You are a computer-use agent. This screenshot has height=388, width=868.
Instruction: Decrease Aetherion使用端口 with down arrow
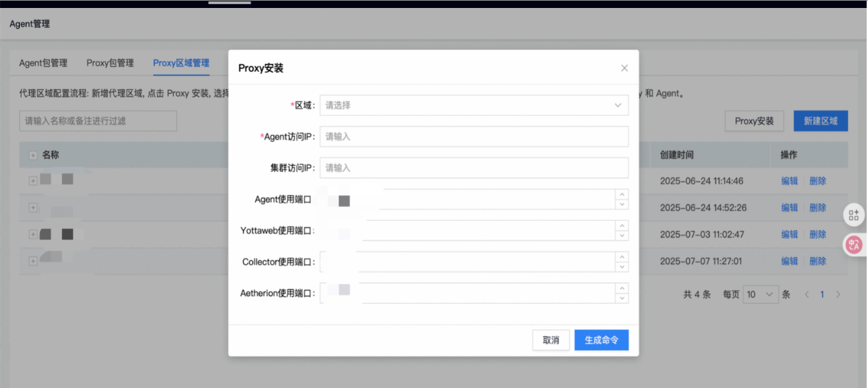tap(622, 298)
